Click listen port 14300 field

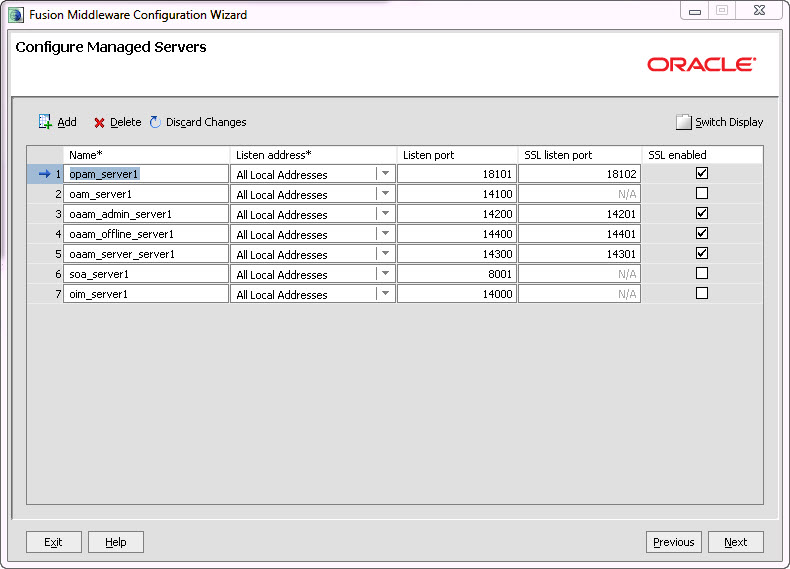pyautogui.click(x=457, y=254)
